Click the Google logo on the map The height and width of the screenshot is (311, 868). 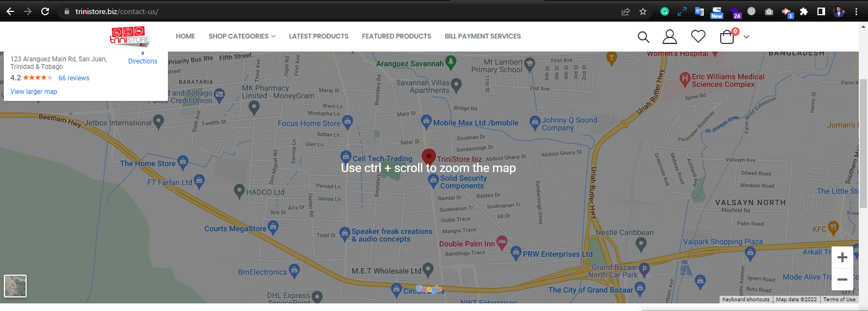coord(429,289)
